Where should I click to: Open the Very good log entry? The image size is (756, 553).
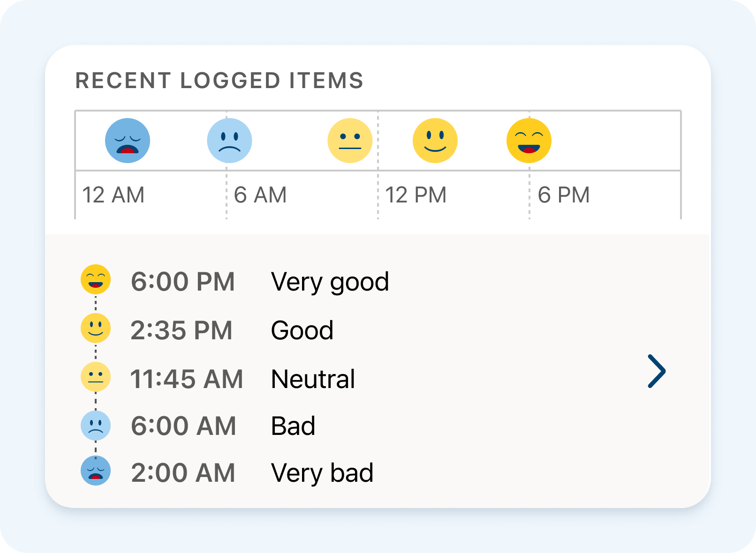tap(330, 282)
